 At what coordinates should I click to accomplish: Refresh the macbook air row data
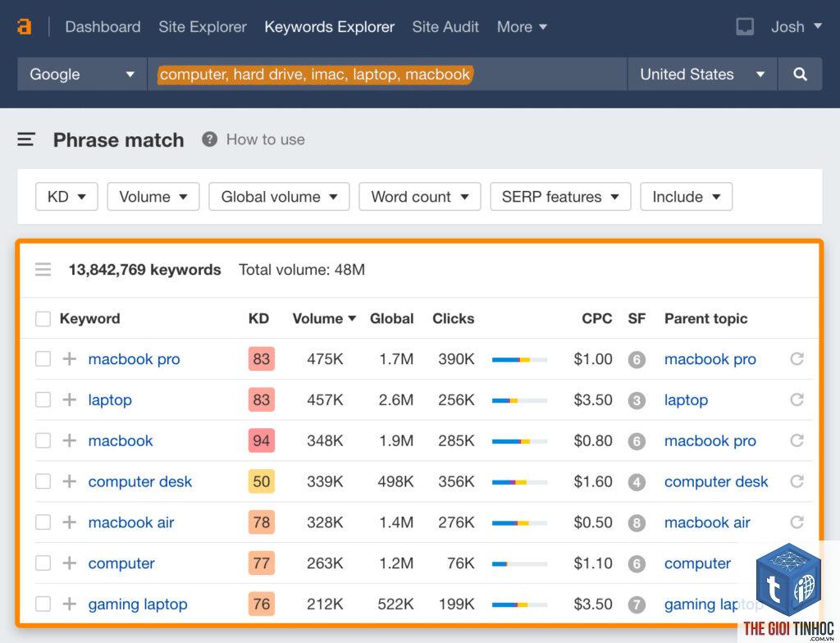797,522
